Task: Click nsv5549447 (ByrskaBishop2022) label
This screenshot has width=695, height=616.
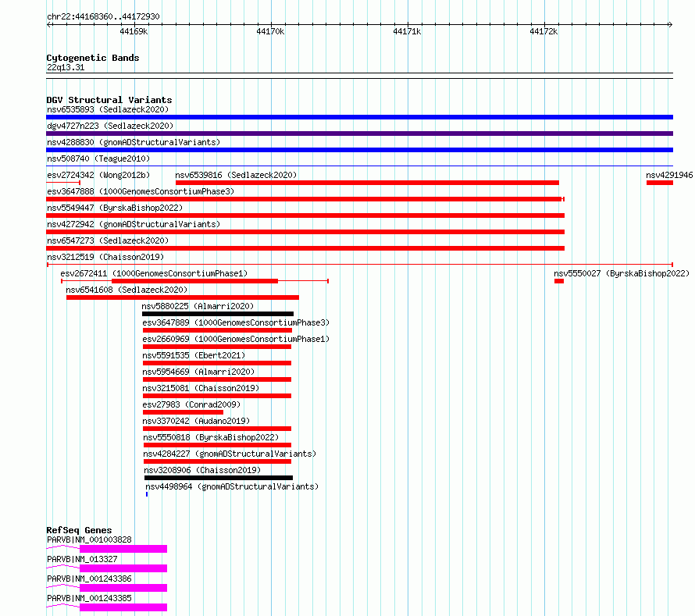Action: tap(115, 208)
